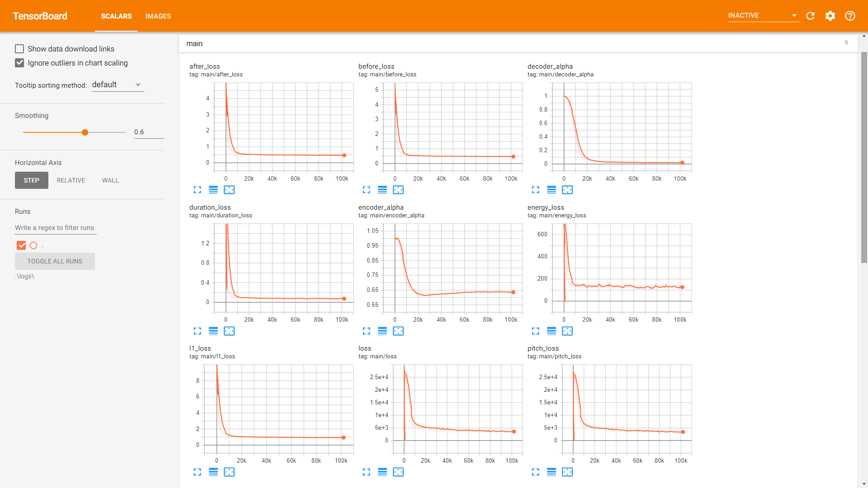The height and width of the screenshot is (488, 868).
Task: Uncheck the run visibility checkbox
Action: tap(21, 245)
